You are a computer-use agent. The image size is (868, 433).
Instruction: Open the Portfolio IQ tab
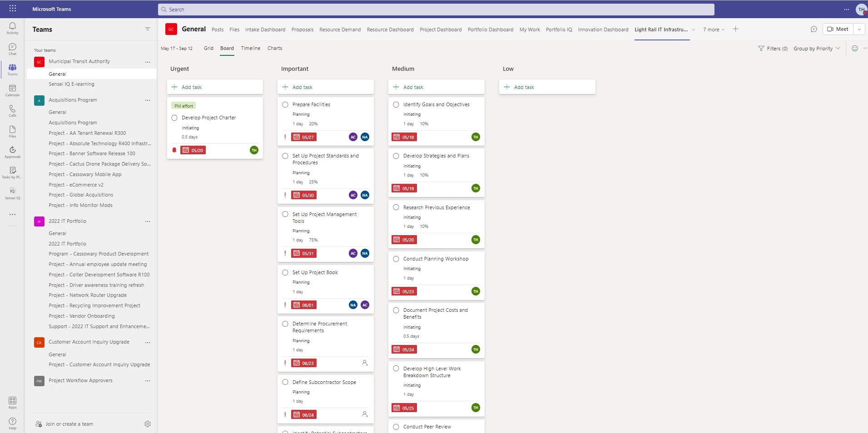point(559,30)
